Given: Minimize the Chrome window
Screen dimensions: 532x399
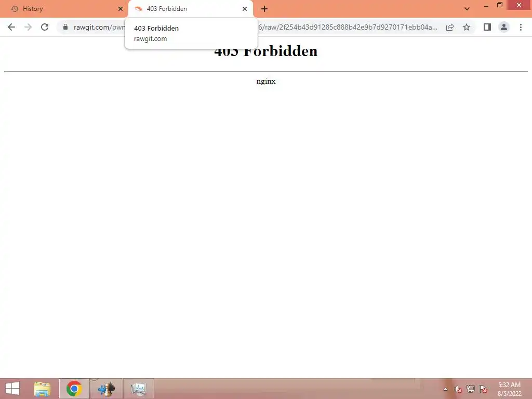Looking at the screenshot, I should pyautogui.click(x=486, y=5).
